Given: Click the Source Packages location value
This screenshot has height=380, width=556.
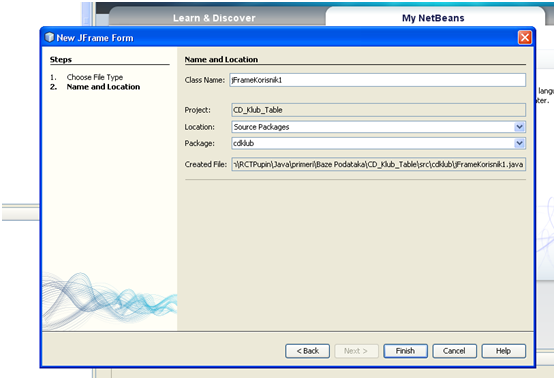Looking at the screenshot, I should [261, 127].
